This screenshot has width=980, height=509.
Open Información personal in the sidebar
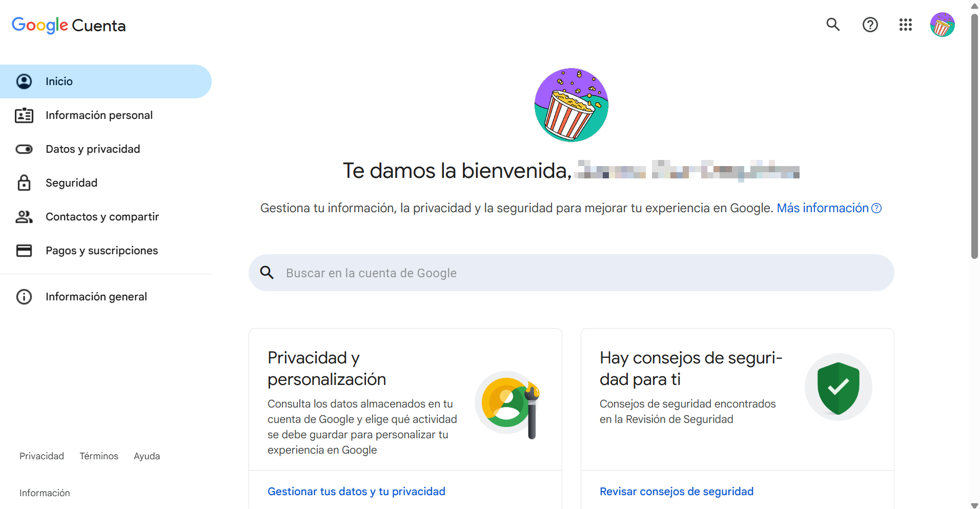(x=99, y=115)
